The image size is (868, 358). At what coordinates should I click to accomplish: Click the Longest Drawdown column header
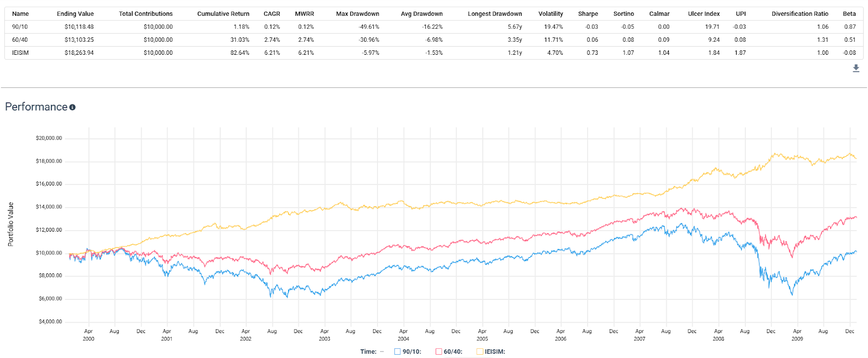pyautogui.click(x=495, y=14)
